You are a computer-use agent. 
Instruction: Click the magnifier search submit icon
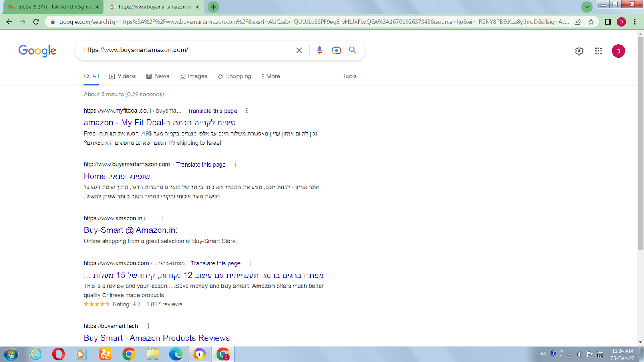pos(353,50)
